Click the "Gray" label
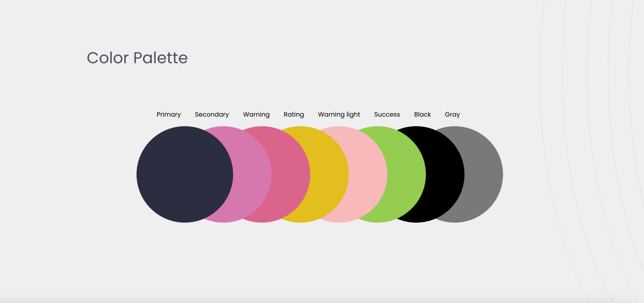This screenshot has width=644, height=303. [x=453, y=115]
